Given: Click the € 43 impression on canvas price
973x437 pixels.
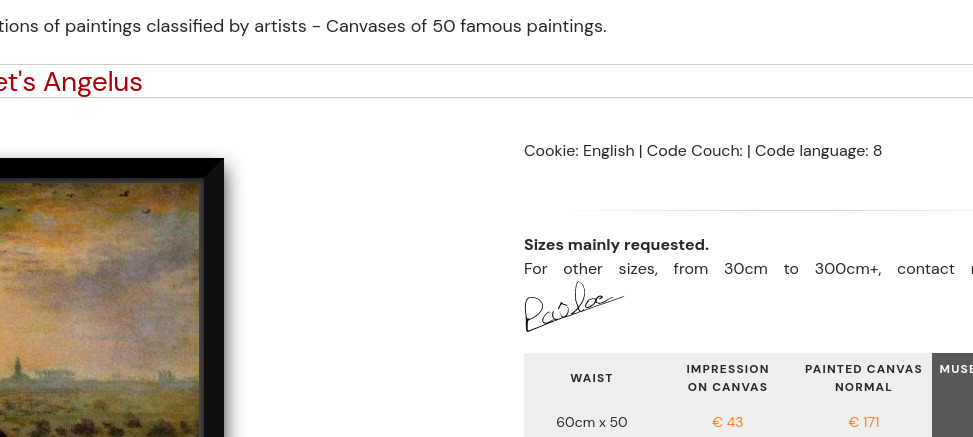Looking at the screenshot, I should point(727,423).
